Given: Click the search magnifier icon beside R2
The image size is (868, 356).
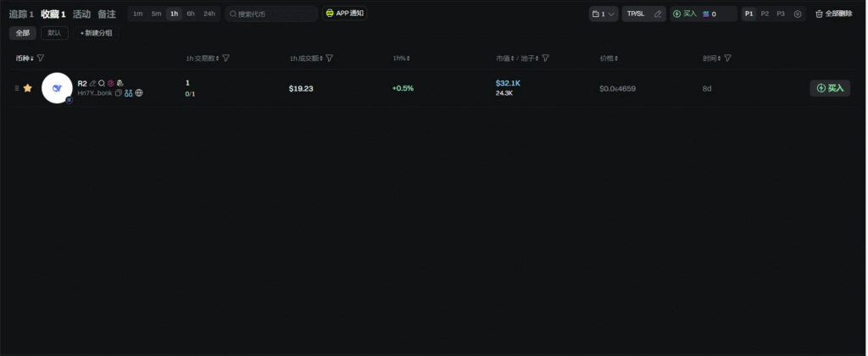Looking at the screenshot, I should pyautogui.click(x=102, y=83).
